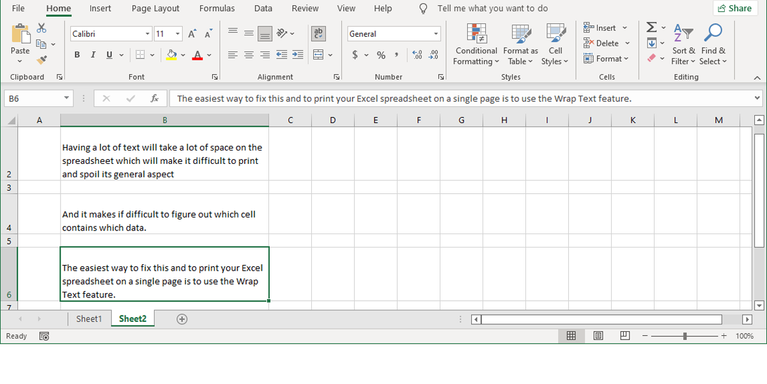Click the Wrap Text icon
The height and width of the screenshot is (384, 767).
pyautogui.click(x=318, y=33)
